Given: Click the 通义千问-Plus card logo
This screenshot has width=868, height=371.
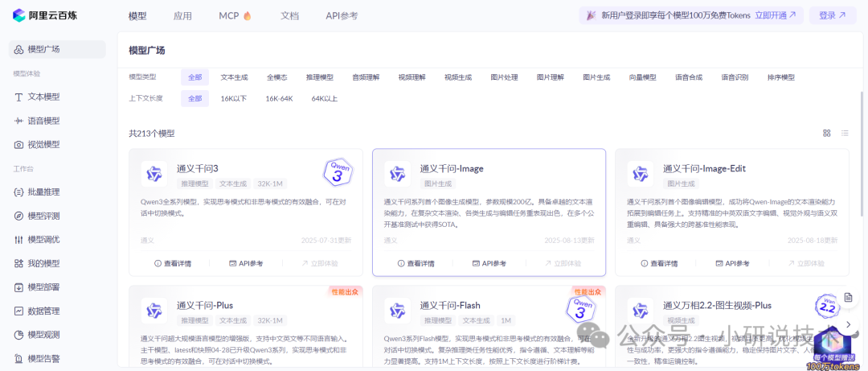Looking at the screenshot, I should pyautogui.click(x=154, y=311).
